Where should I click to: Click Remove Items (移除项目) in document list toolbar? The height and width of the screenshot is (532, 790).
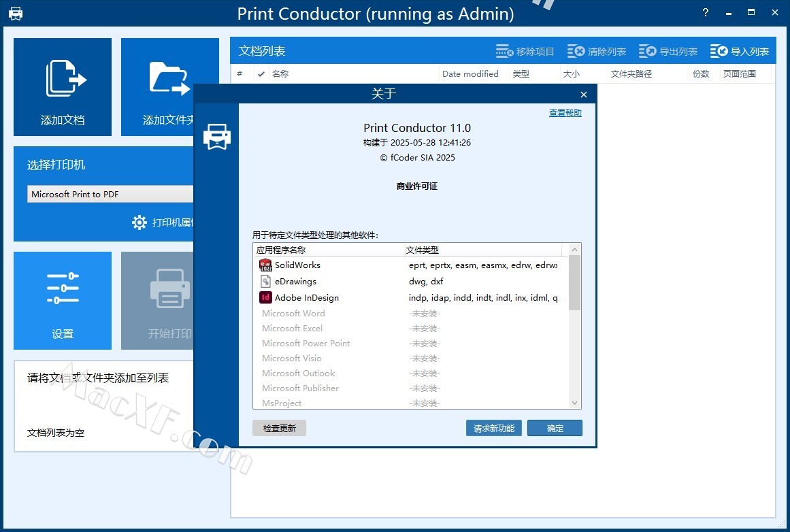525,52
